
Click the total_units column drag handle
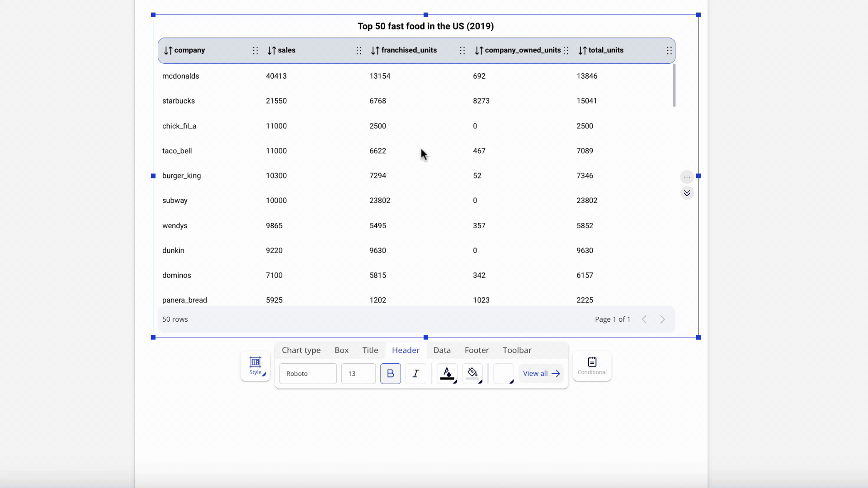[669, 51]
